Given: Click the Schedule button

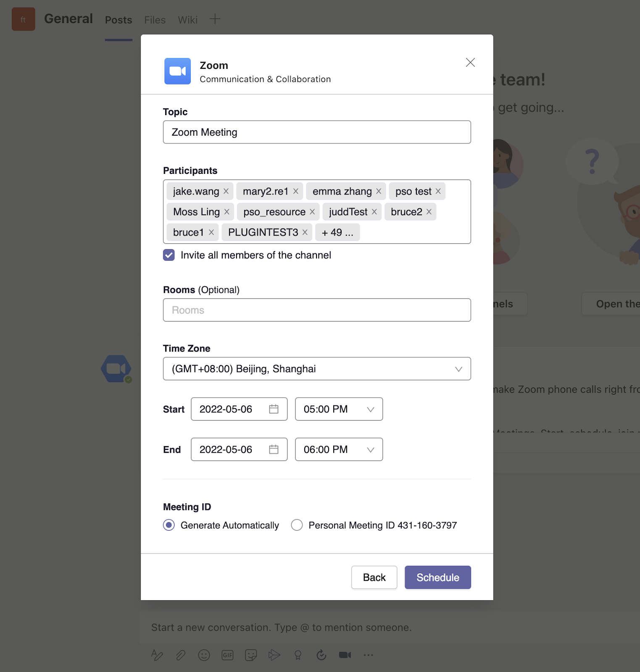Looking at the screenshot, I should tap(438, 577).
